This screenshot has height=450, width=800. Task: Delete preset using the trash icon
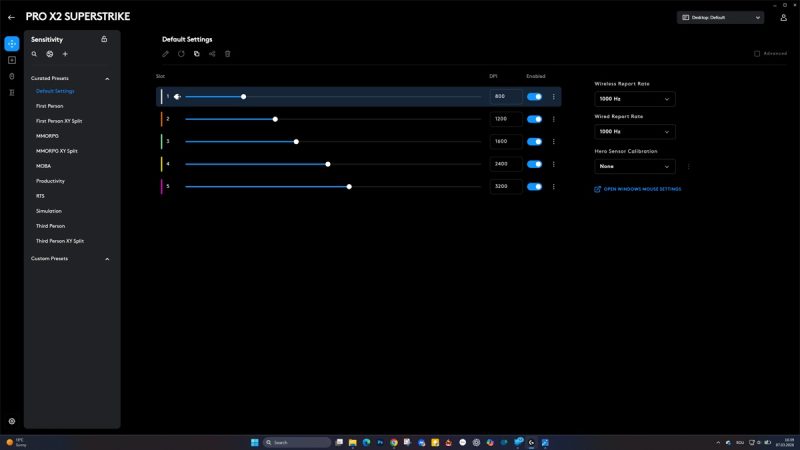pos(227,54)
